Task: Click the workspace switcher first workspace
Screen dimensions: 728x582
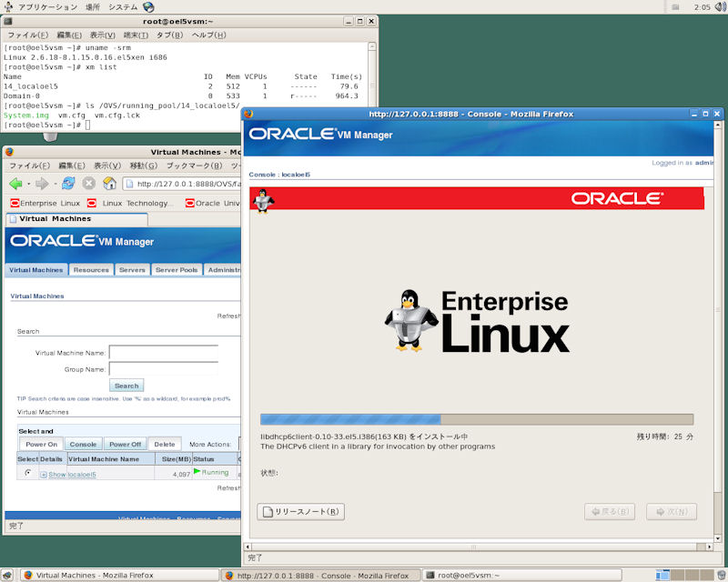Action: click(x=662, y=576)
